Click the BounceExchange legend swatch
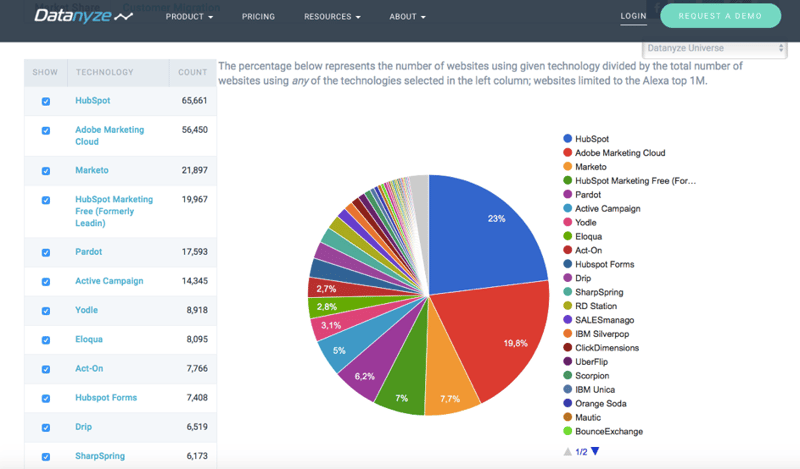Viewport: 800px width, 469px height. point(567,431)
